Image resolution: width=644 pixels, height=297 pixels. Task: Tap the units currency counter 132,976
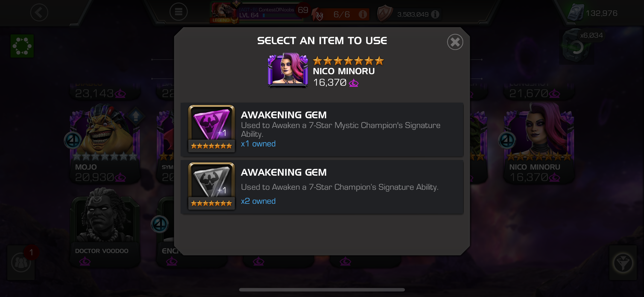[x=592, y=13]
